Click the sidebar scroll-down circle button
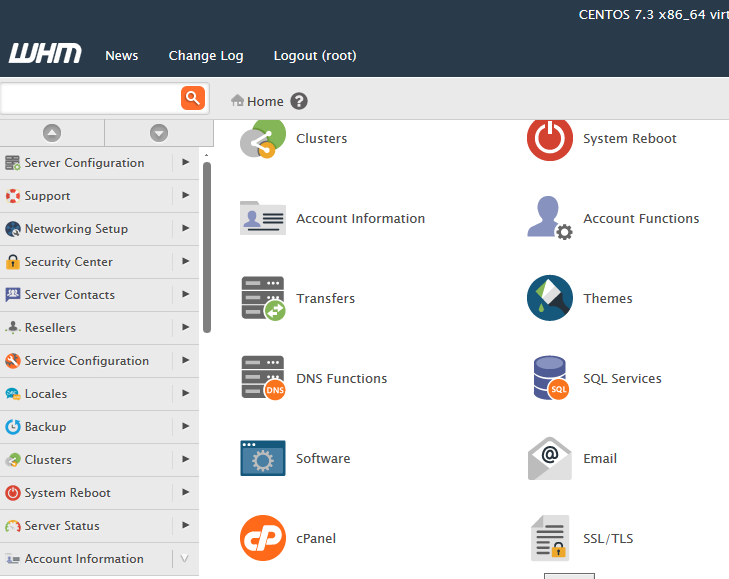Viewport: 729px width, 579px height. pos(159,133)
